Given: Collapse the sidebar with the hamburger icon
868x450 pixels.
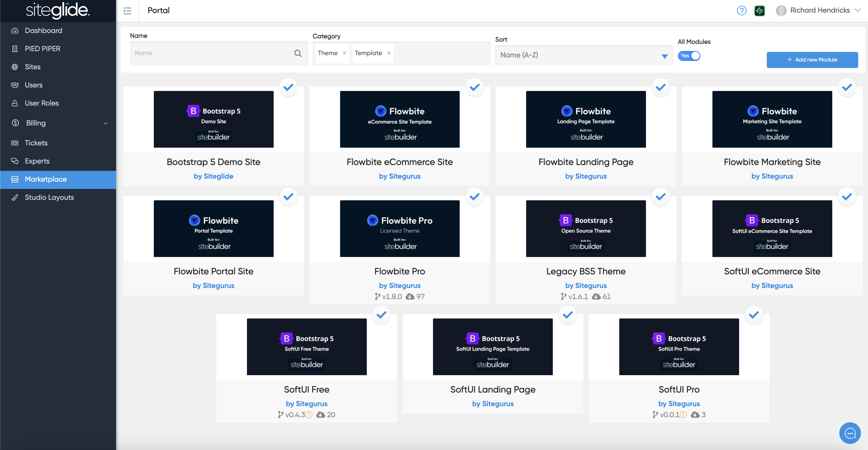Looking at the screenshot, I should click(127, 11).
